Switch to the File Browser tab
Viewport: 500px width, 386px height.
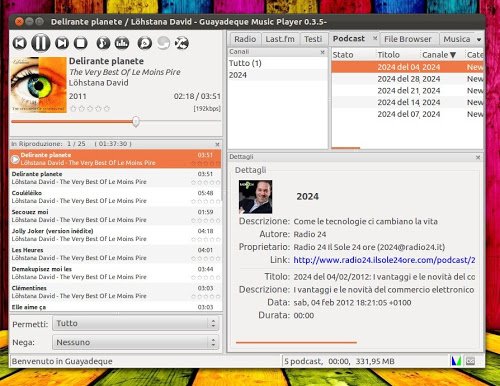[x=408, y=39]
